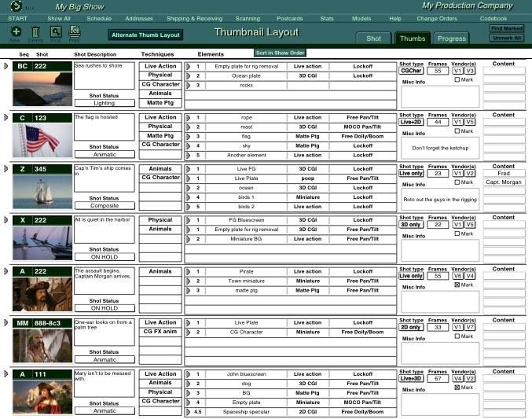This screenshot has height=419, width=532.
Task: Click the arrow beside the Pirate element row
Action: tap(189, 272)
